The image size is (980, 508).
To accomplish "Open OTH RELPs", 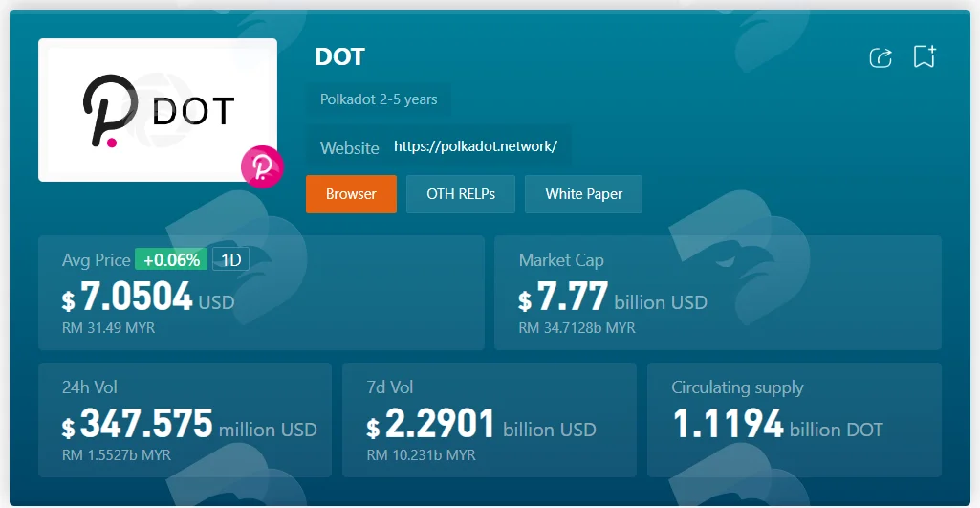I will [461, 194].
